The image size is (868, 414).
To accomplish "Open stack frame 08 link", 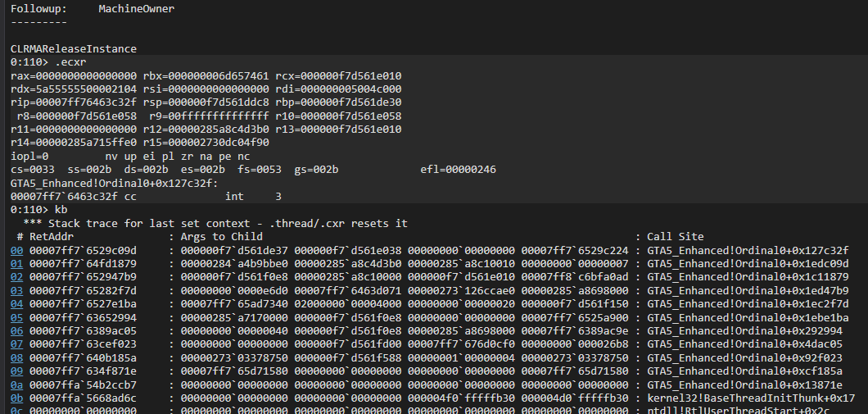I will pos(16,358).
